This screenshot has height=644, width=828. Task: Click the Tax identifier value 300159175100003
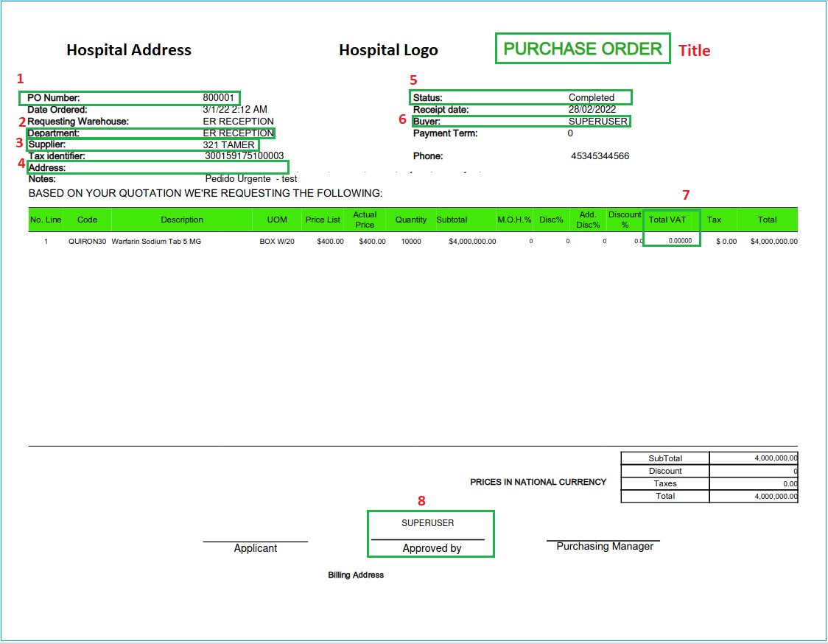pyautogui.click(x=243, y=155)
